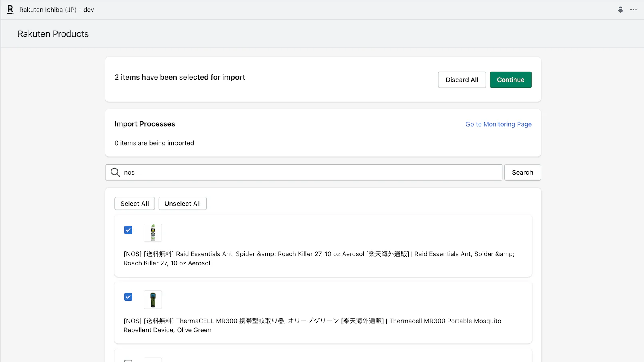This screenshot has height=362, width=644.
Task: Focus the search field containing 'nos'
Action: [x=304, y=172]
